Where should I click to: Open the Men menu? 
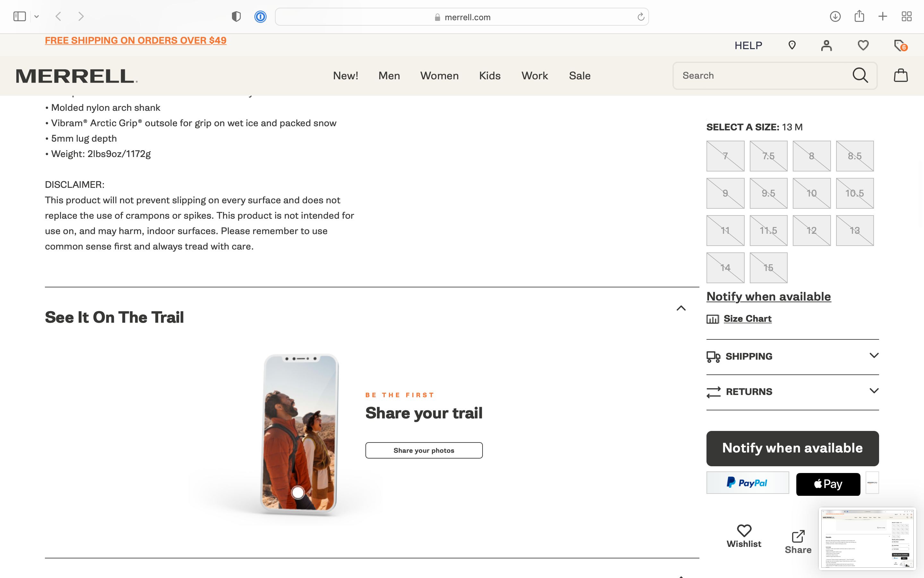pos(389,76)
